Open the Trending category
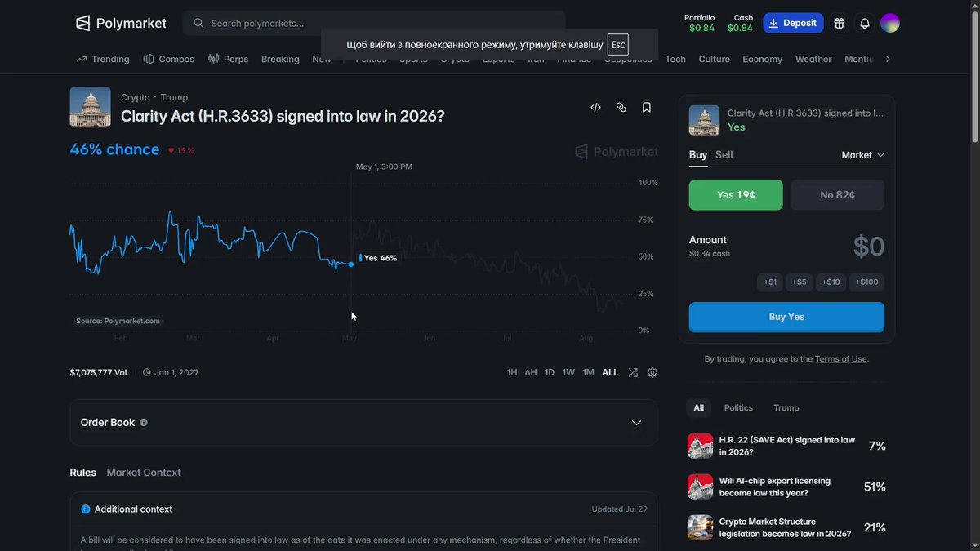 103,59
